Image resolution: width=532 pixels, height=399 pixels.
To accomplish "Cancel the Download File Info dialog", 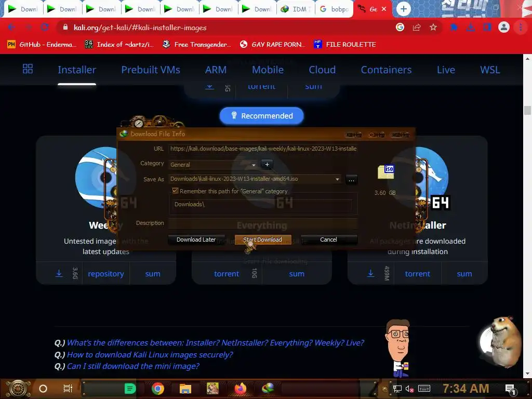I will [328, 240].
